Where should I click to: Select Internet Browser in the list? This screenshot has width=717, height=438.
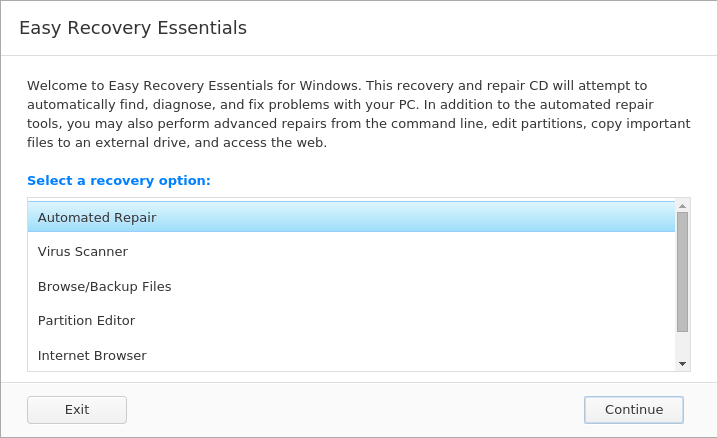coord(351,355)
